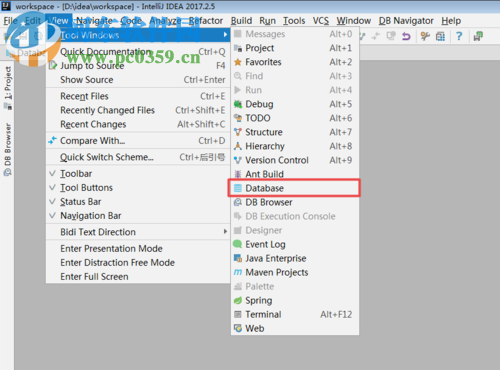Image resolution: width=500 pixels, height=370 pixels.
Task: Select the DB Execution Console entry
Action: click(x=295, y=216)
